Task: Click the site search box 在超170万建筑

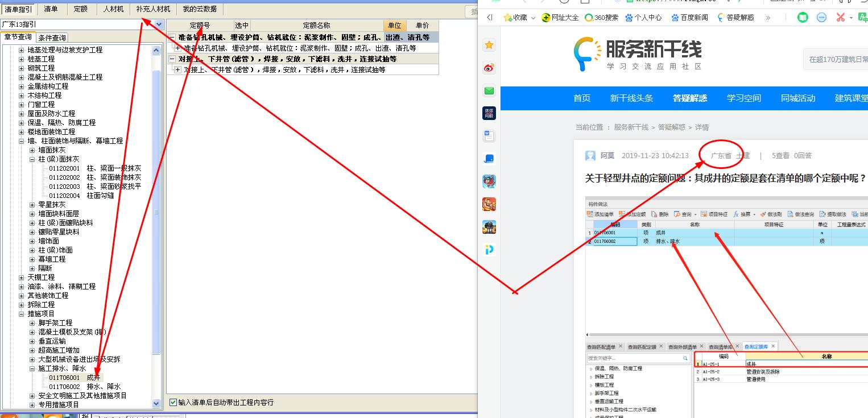Action: tap(835, 59)
